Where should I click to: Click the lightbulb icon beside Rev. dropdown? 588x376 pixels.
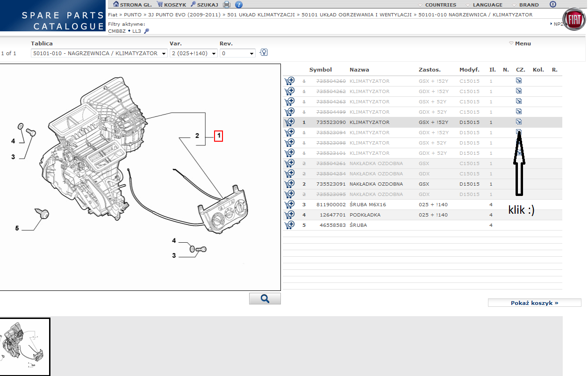click(264, 52)
